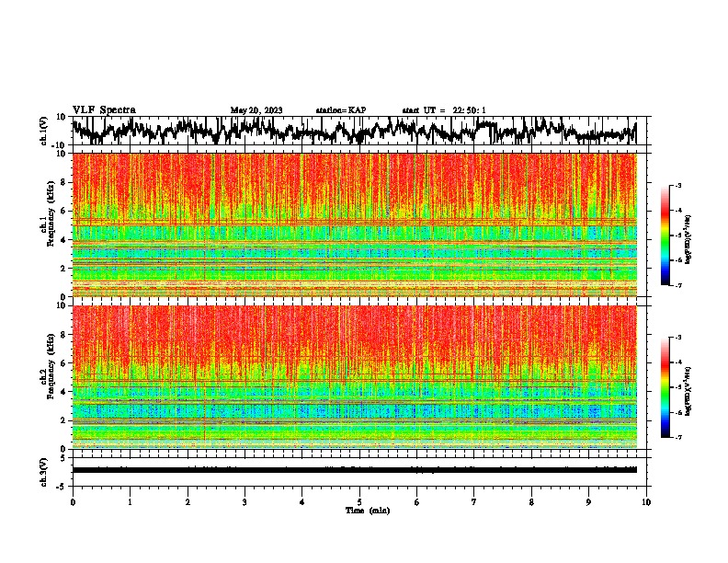Select the date text 'May 20, 2023'
728x563 pixels.
coord(256,110)
